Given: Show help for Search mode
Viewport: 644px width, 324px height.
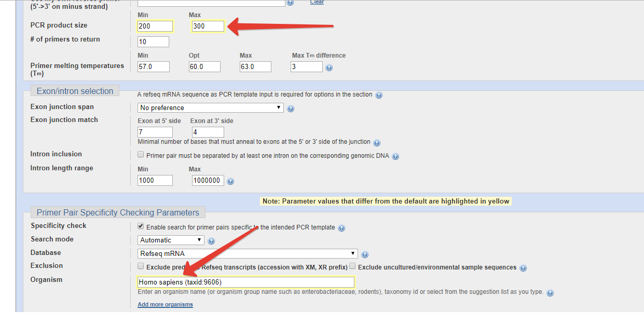Looking at the screenshot, I should pyautogui.click(x=211, y=241).
